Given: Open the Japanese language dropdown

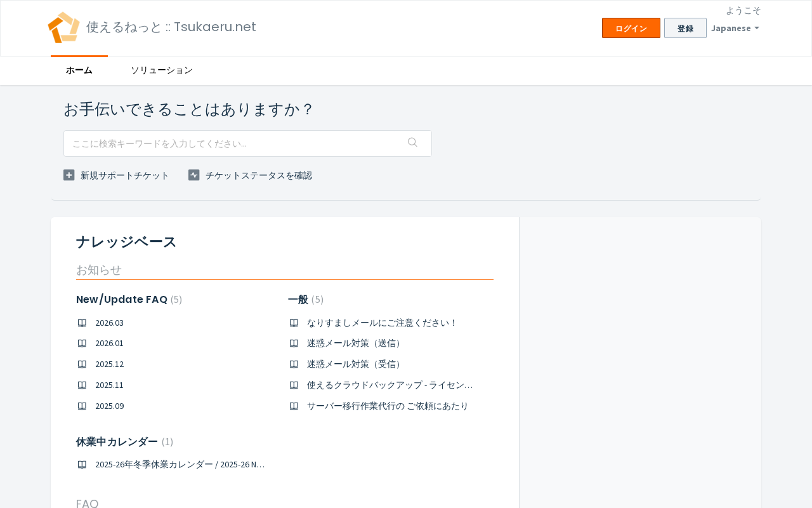Looking at the screenshot, I should [735, 28].
